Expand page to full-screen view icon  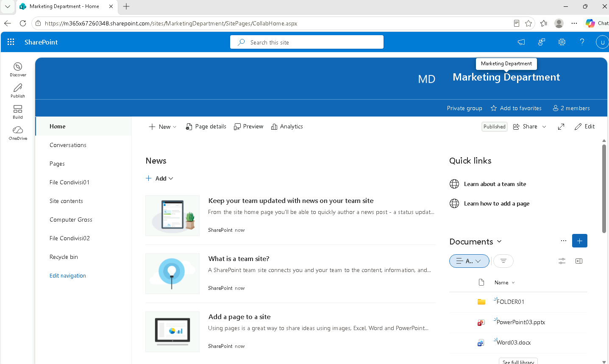click(x=561, y=127)
